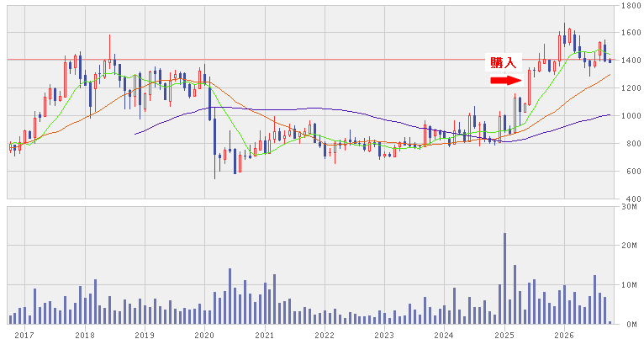Click the 2017 year label on the time axis
644x339 pixels.
[x=24, y=335]
